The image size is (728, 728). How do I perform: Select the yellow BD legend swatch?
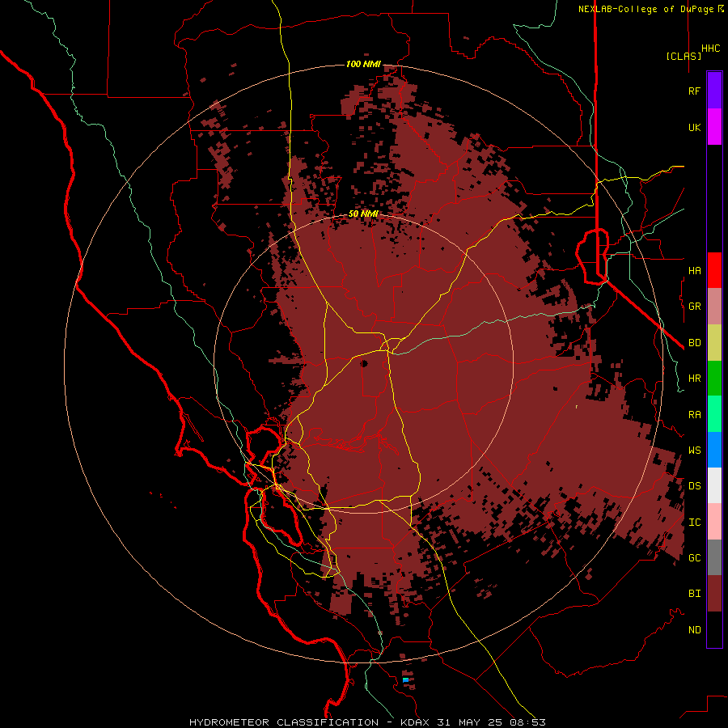pos(714,343)
